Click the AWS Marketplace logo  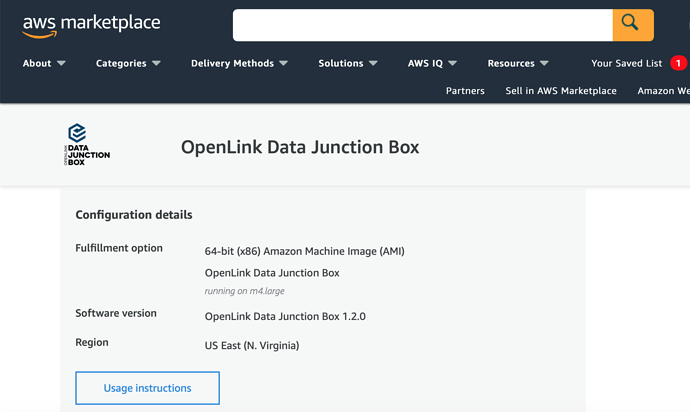tap(92, 26)
